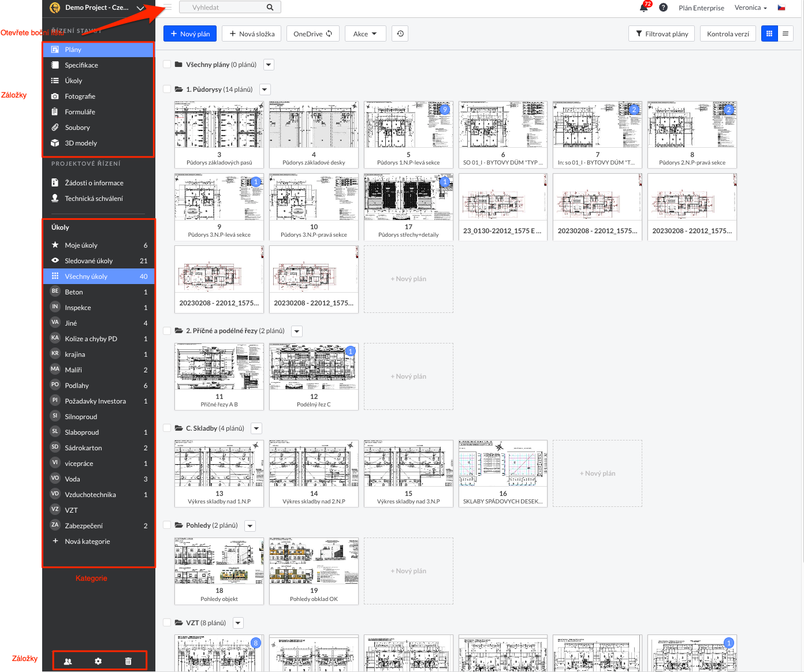Open project settings gear icon
Image resolution: width=804 pixels, height=672 pixels.
98,661
